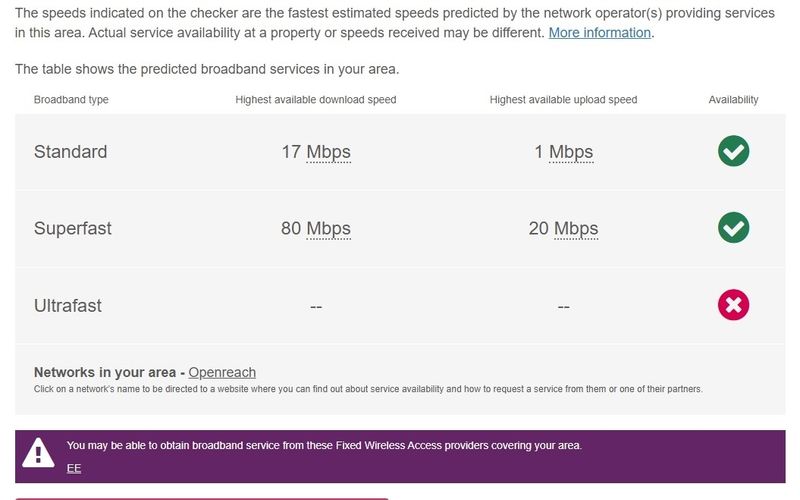Click the Highest available upload speed header
This screenshot has width=800, height=500.
pyautogui.click(x=563, y=100)
